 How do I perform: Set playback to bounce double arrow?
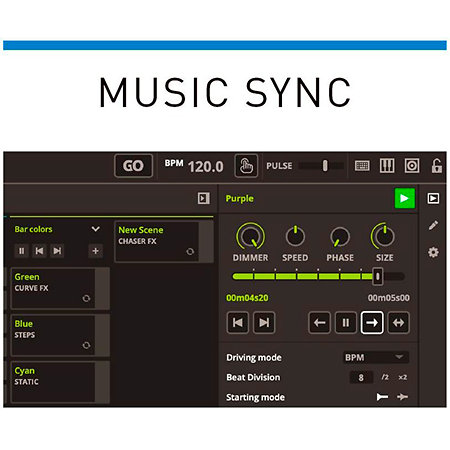tap(398, 323)
